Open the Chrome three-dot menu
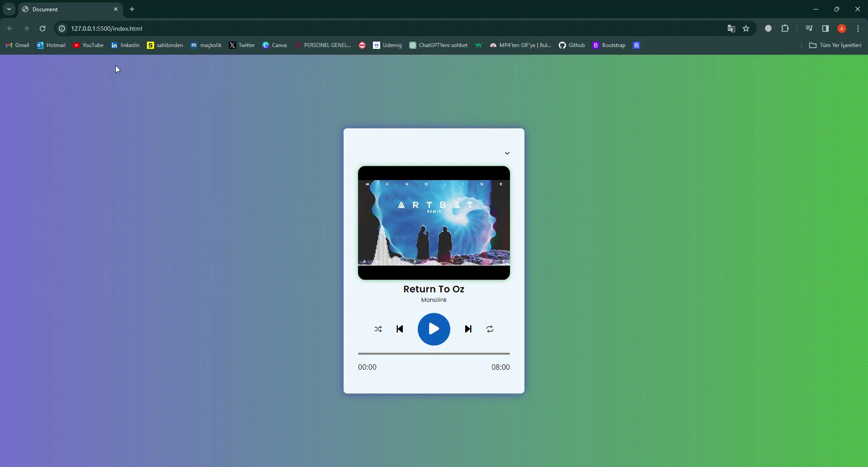 click(858, 29)
